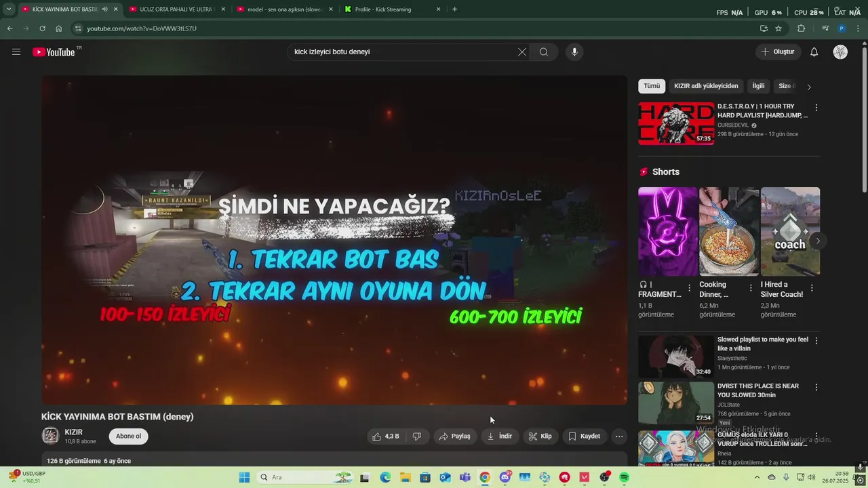Open the Cooking Dinner short thumbnail

coord(729,231)
